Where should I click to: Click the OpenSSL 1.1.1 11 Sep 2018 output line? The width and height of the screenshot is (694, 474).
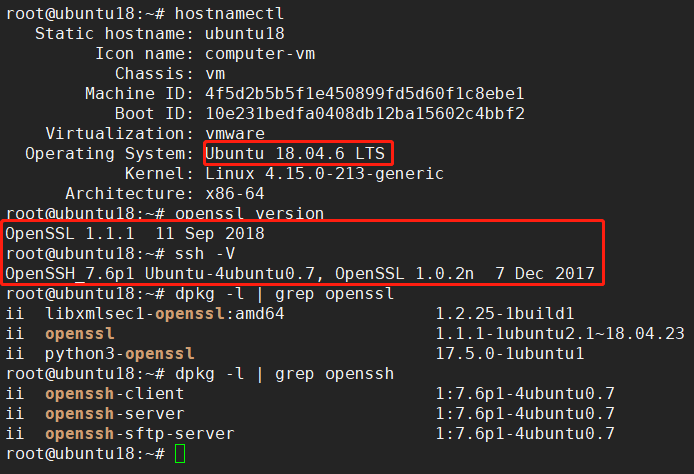point(135,233)
